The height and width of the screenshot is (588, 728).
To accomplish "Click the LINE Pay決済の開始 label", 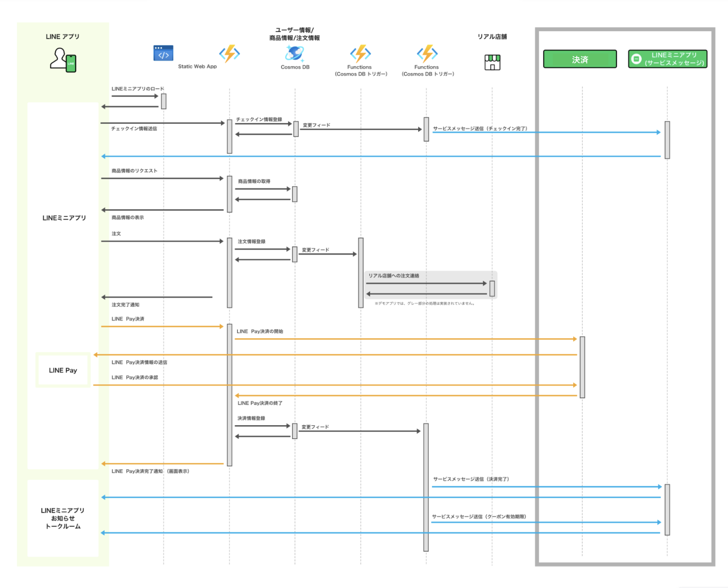I will tap(260, 332).
